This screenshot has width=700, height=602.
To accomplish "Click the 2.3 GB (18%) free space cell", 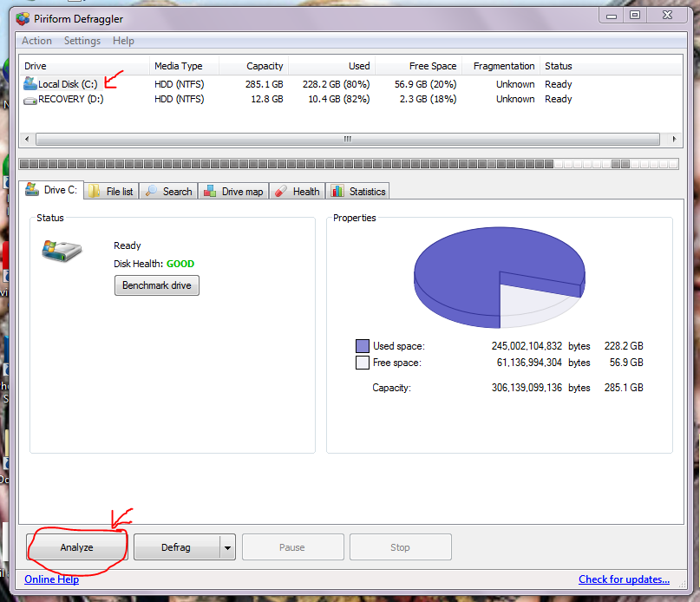I will click(428, 99).
